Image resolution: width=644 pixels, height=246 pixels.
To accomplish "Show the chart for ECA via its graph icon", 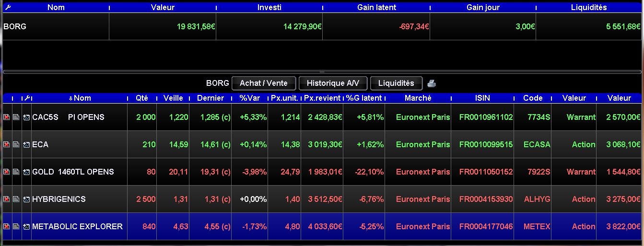I will tap(26, 144).
